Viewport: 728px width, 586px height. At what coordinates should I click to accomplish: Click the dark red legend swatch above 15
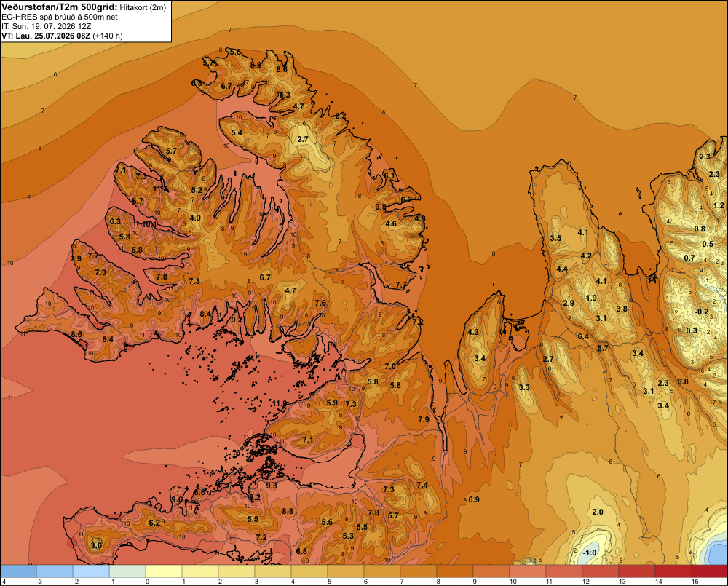709,571
